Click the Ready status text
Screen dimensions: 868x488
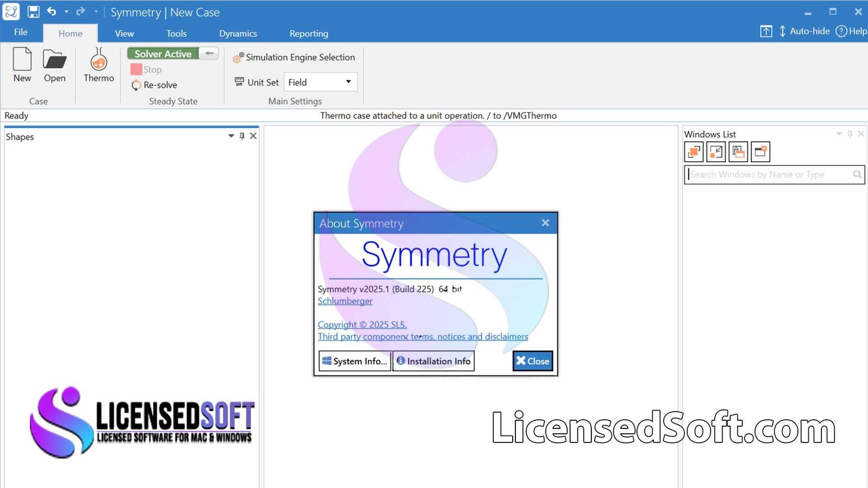coord(16,115)
